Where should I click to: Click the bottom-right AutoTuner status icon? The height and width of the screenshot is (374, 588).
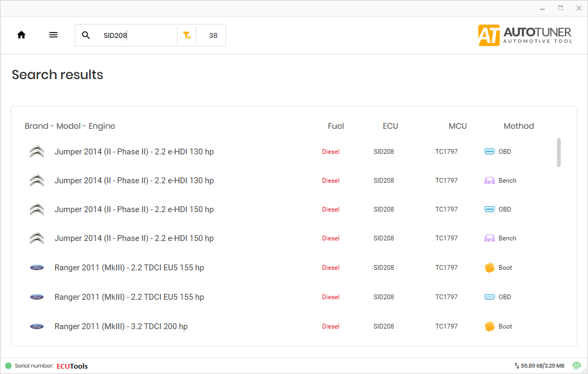point(577,366)
